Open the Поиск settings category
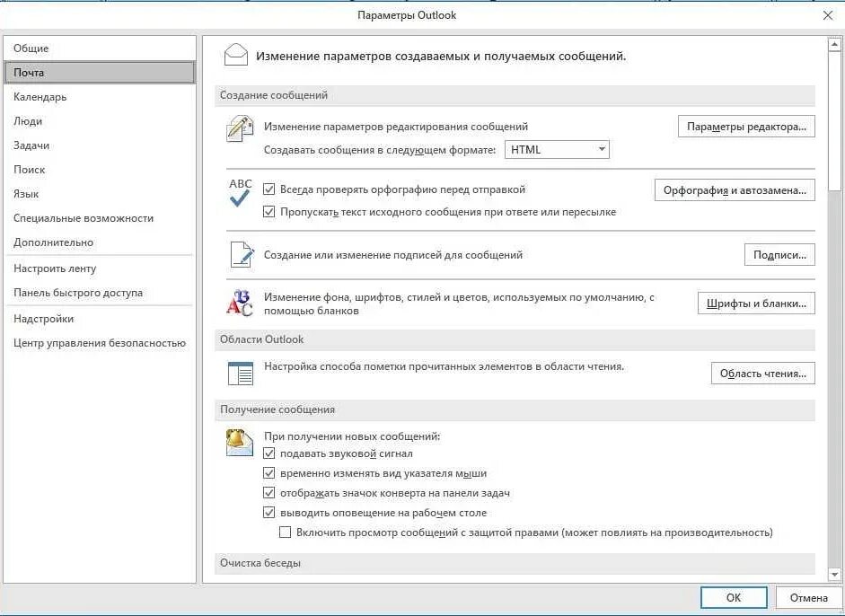The width and height of the screenshot is (845, 616). [x=99, y=170]
